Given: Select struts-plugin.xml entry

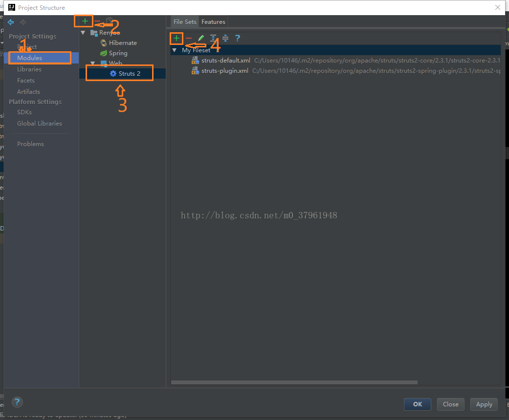Looking at the screenshot, I should tap(224, 71).
